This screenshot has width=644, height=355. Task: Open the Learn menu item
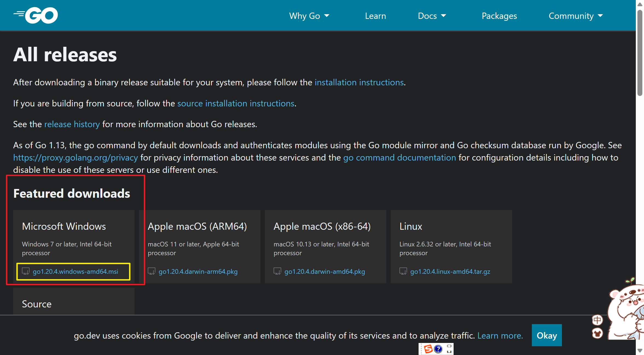375,16
